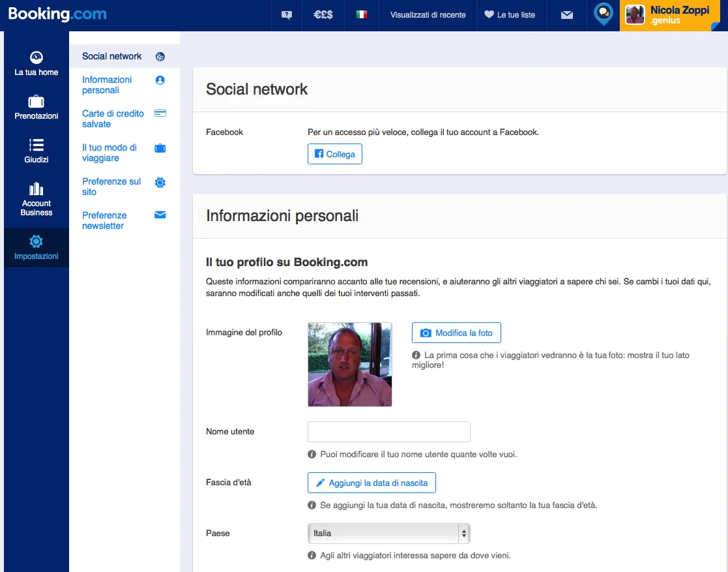Click the credit card icon beside Carte di credito

click(x=160, y=113)
